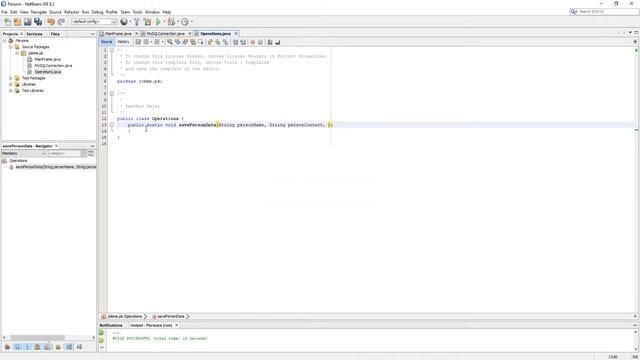The height and width of the screenshot is (360, 640).
Task: Click the Toggle Bookmark editor icon
Action: tap(225, 42)
